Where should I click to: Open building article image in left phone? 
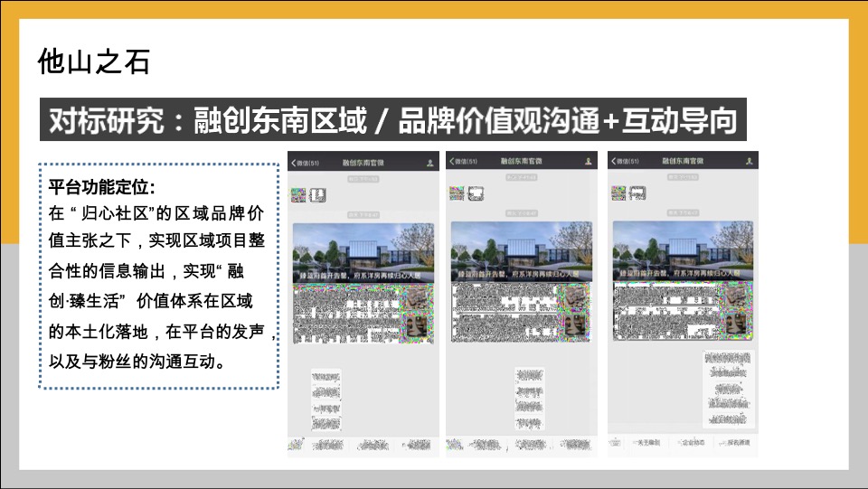(x=363, y=253)
